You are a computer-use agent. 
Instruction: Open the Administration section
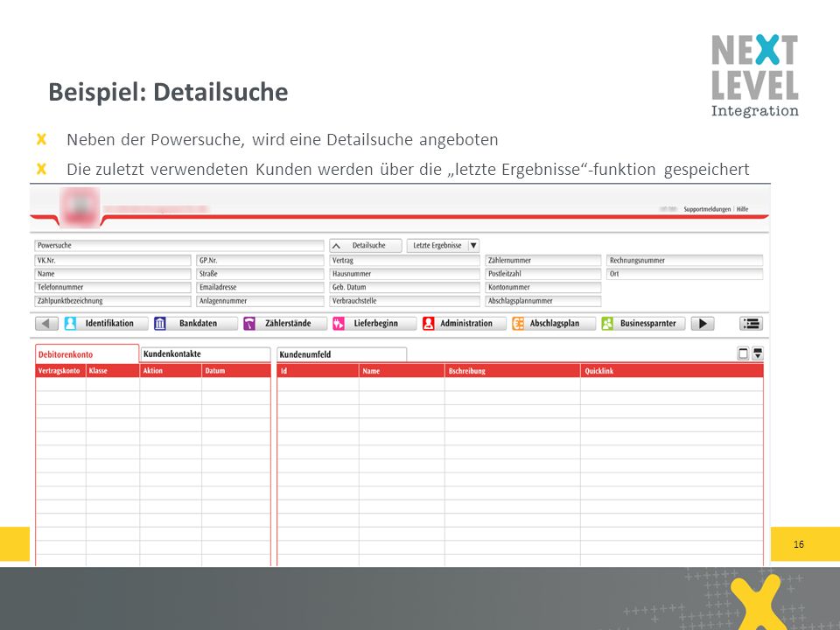coord(464,324)
